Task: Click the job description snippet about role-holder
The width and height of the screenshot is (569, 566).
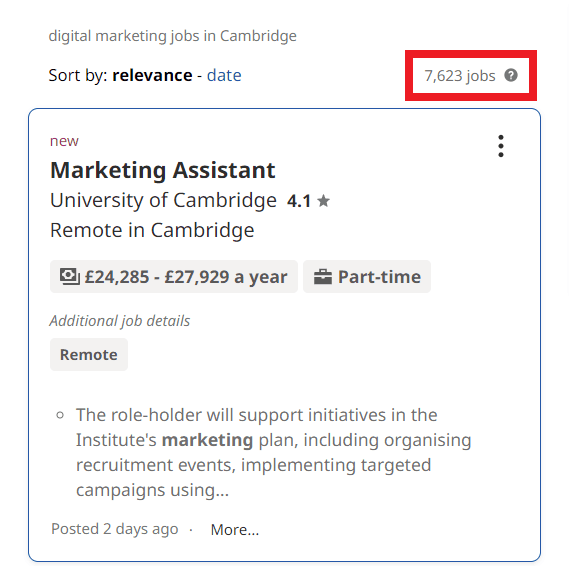Action: (273, 452)
